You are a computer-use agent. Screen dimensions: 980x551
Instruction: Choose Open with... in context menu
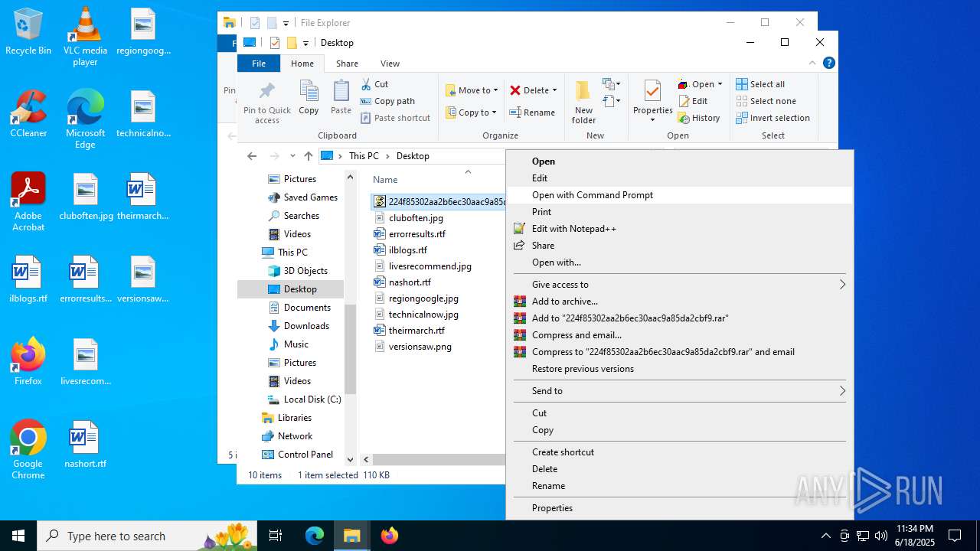point(680,262)
